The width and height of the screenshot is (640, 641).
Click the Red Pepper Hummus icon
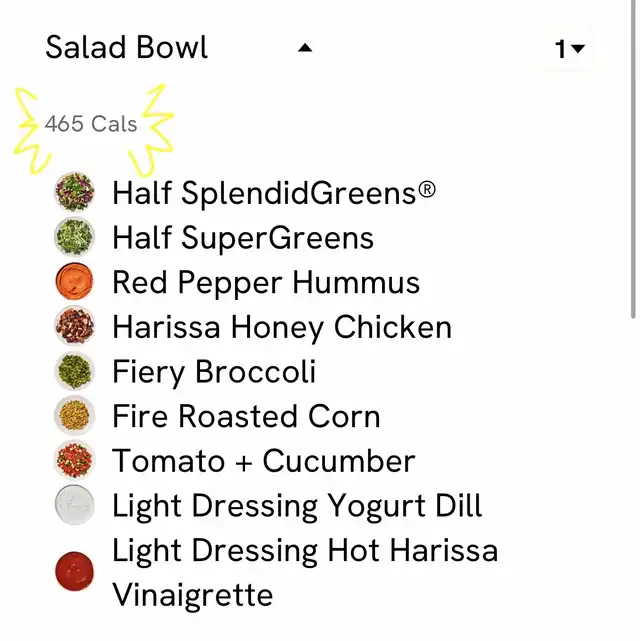tap(75, 282)
